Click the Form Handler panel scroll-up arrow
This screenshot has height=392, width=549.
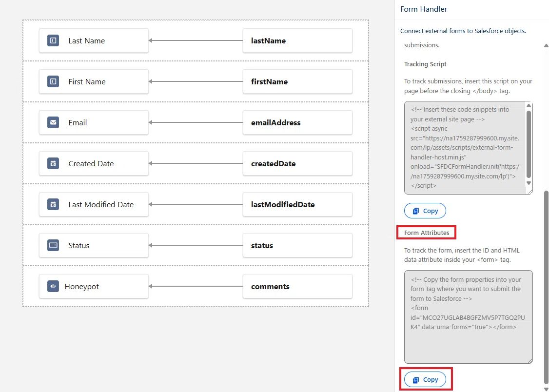coord(546,45)
